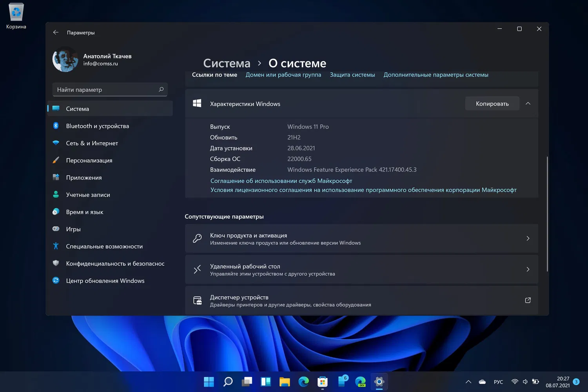Launch Edge DEV from the taskbar
The width and height of the screenshot is (588, 392).
coord(360,381)
